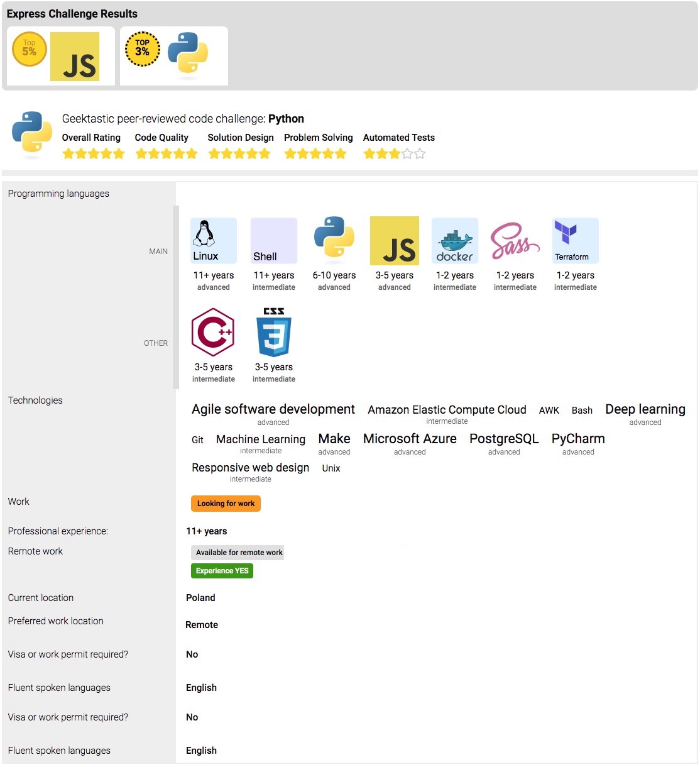This screenshot has width=700, height=767.
Task: Click the 11+ years text under Linux
Action: coord(214,275)
